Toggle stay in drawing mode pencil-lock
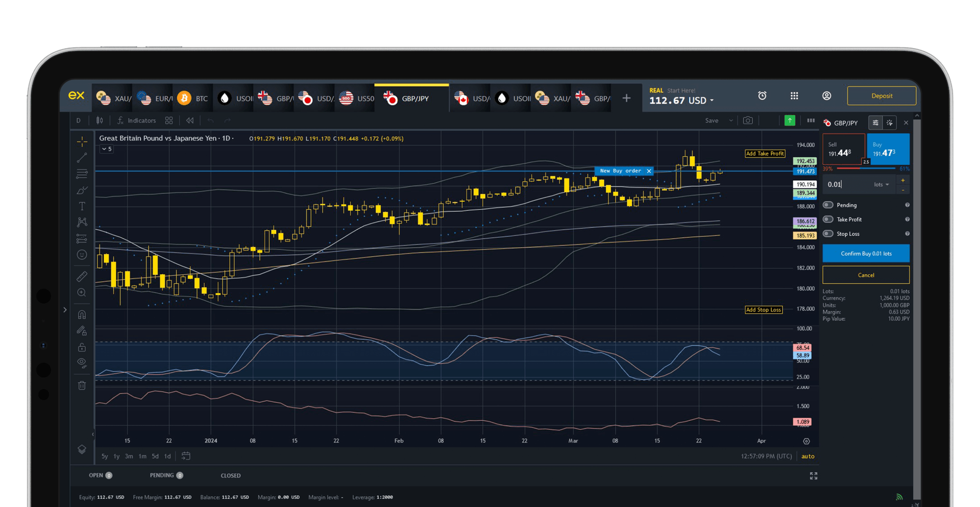 82,331
